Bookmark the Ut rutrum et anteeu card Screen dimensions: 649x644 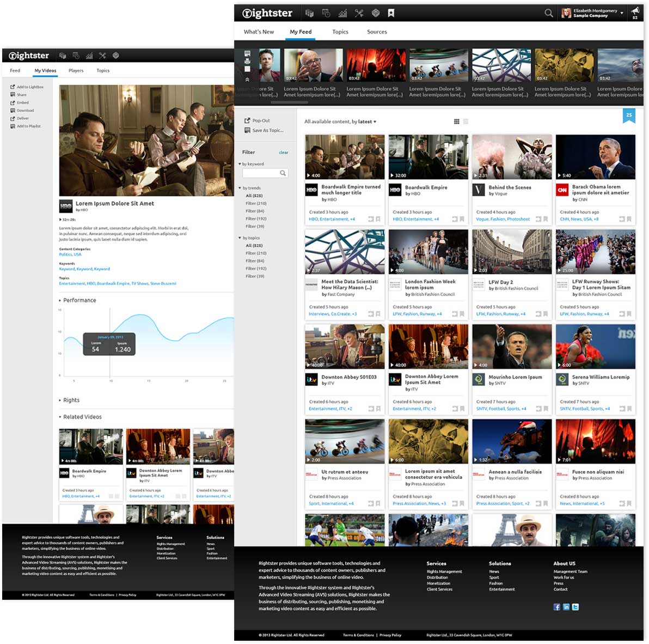[x=378, y=503]
